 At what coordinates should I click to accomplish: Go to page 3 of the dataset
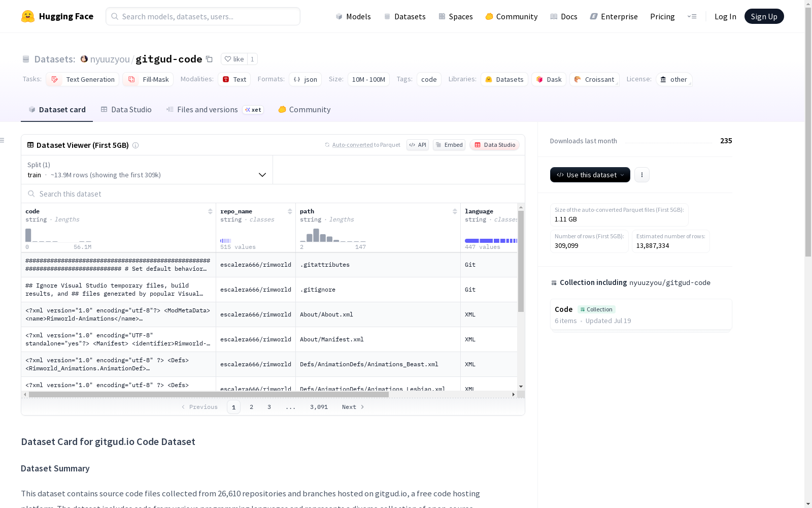269,407
